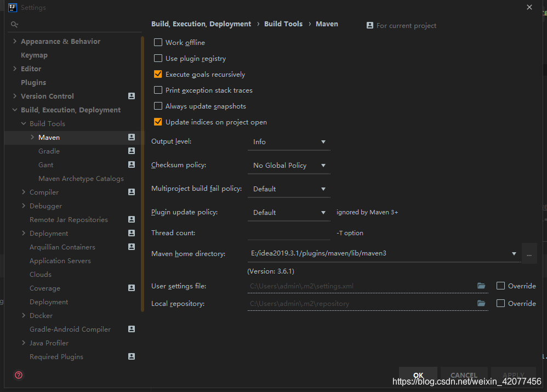Click project-level icon beside Maven
This screenshot has width=547, height=392.
[x=132, y=137]
